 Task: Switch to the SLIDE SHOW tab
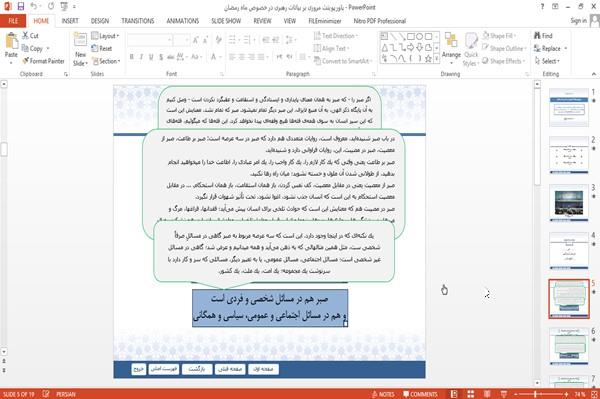[x=226, y=21]
